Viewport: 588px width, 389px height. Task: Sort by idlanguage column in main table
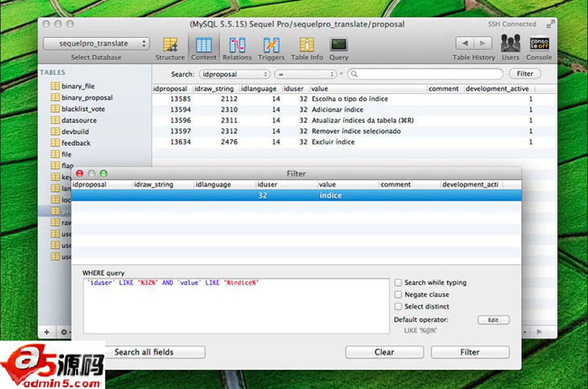point(260,89)
